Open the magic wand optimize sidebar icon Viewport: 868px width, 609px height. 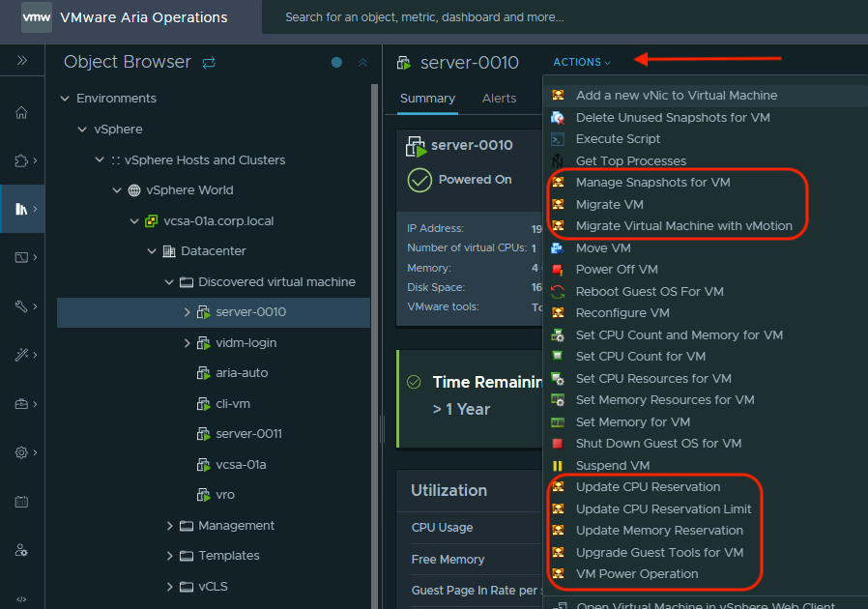tap(21, 355)
